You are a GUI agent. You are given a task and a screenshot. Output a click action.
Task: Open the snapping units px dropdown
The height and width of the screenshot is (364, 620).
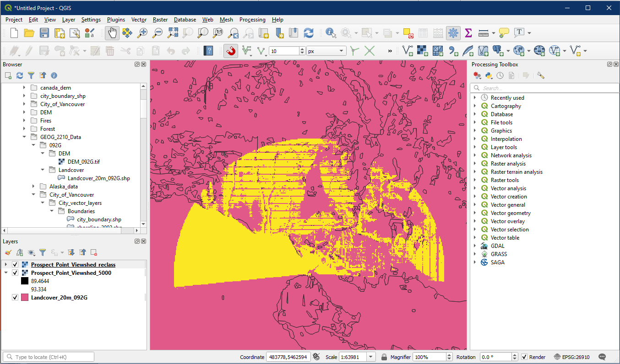tap(326, 51)
